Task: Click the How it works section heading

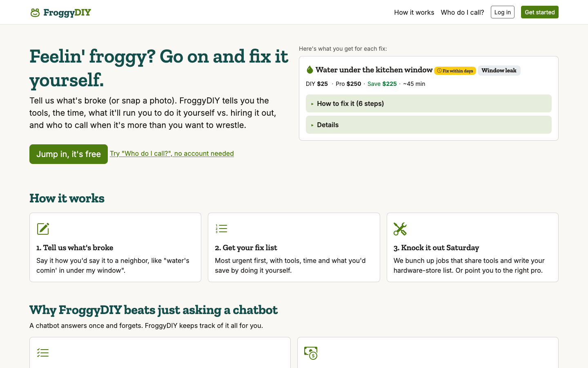Action: click(67, 198)
